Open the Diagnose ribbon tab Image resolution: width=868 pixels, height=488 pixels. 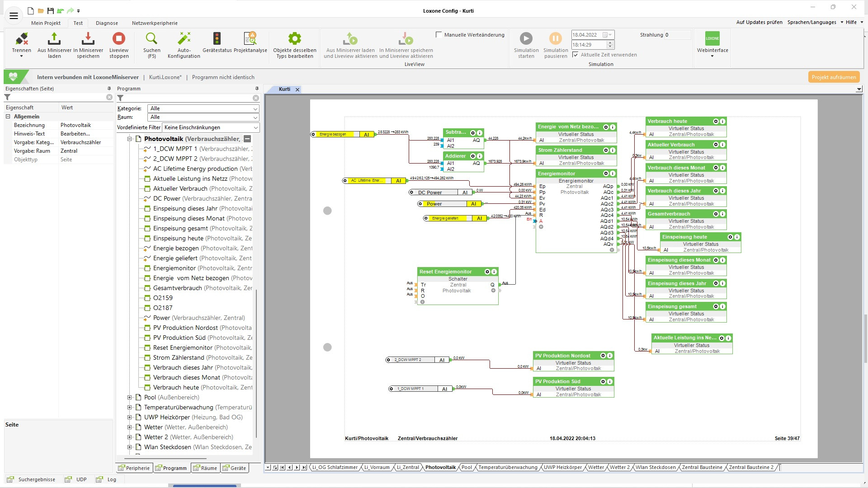point(107,23)
